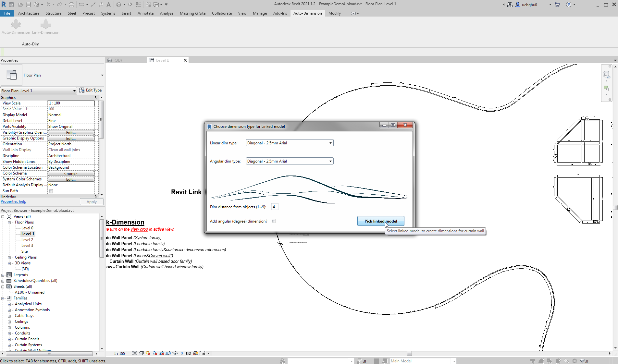
Task: Open the Properties help link
Action: click(14, 202)
